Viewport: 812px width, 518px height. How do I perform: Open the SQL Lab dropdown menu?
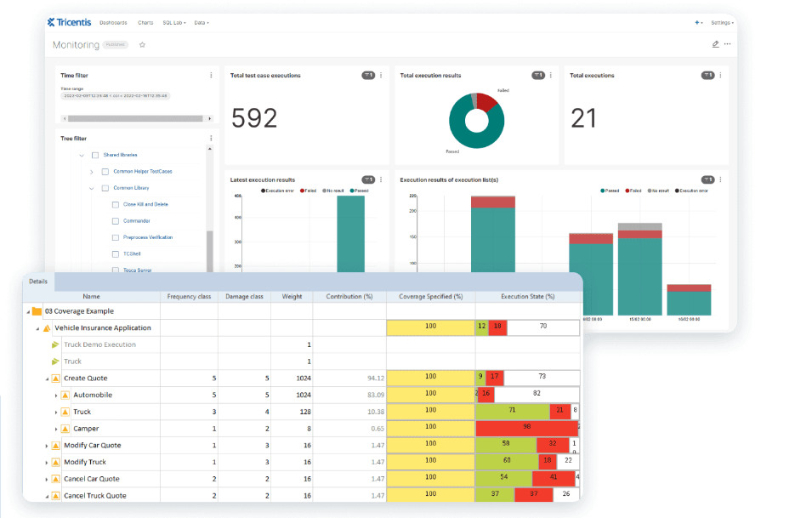coord(173,22)
